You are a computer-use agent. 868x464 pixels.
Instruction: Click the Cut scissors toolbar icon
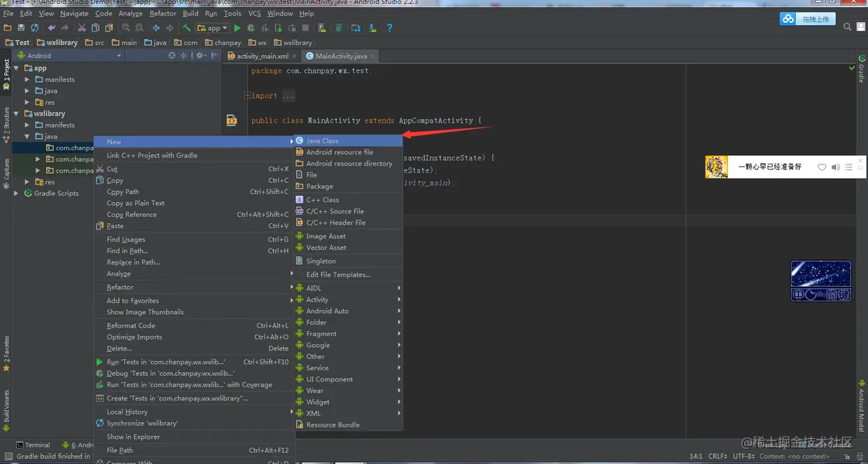tap(82, 28)
